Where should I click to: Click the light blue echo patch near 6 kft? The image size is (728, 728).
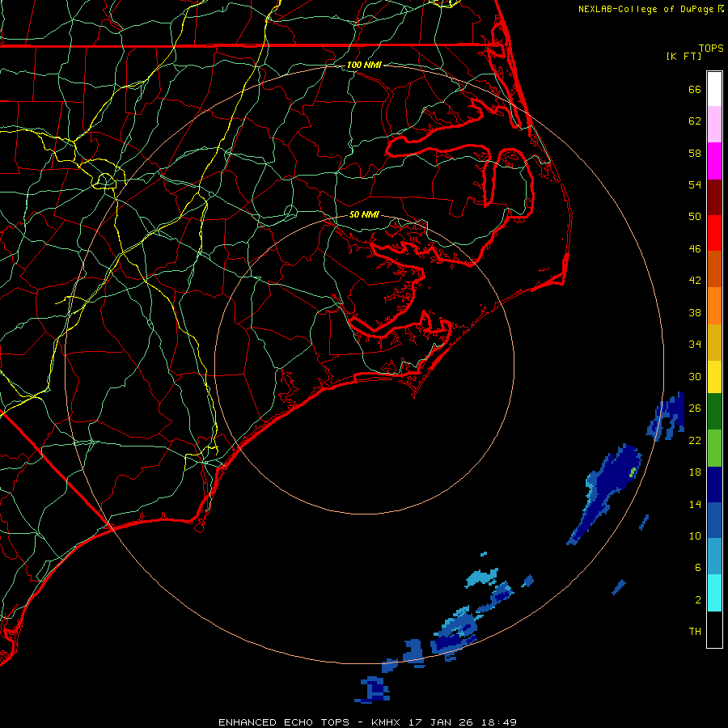tap(482, 578)
